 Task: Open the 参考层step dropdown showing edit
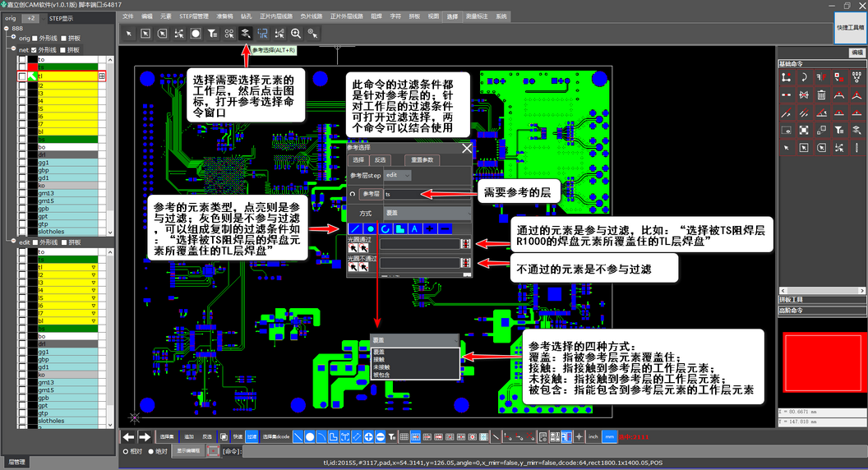click(x=398, y=175)
